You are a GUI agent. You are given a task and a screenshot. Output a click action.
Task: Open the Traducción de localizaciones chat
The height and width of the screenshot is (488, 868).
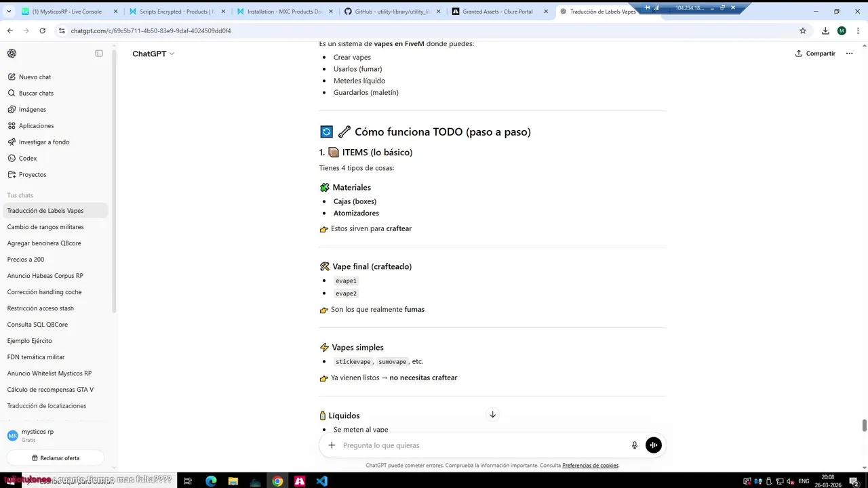point(56,406)
